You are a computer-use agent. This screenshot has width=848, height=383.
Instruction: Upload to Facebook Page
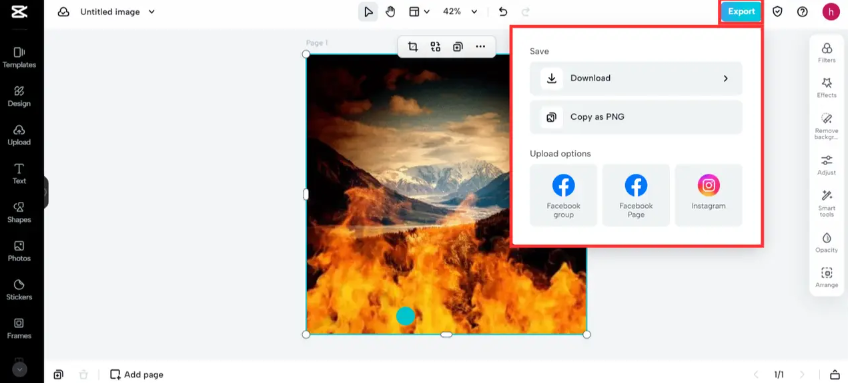(x=636, y=195)
